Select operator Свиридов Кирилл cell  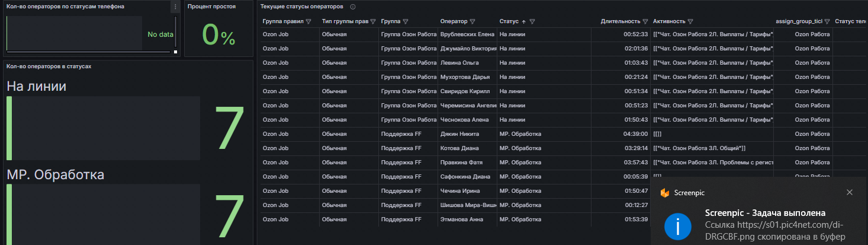[467, 91]
